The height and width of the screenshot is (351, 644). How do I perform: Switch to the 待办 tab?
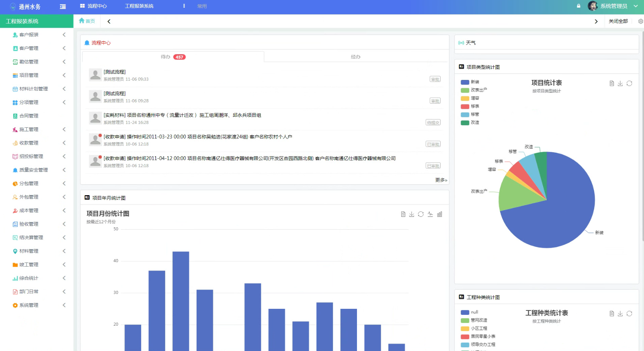pyautogui.click(x=173, y=57)
